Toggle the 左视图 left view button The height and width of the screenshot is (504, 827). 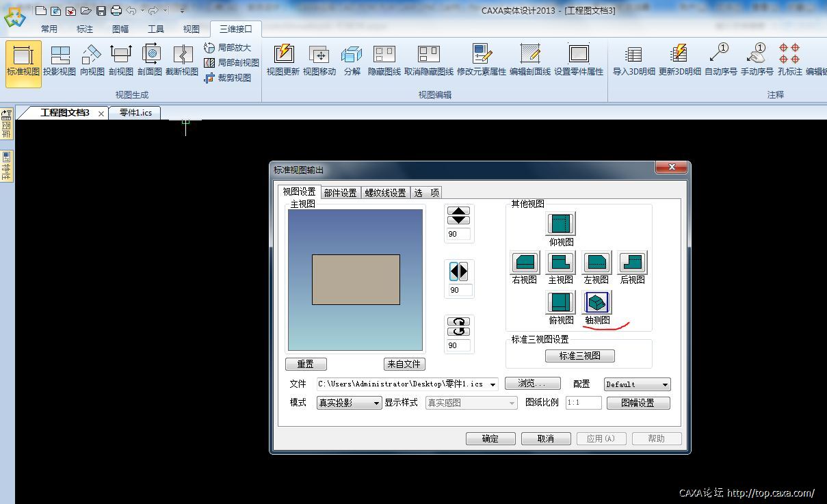point(596,262)
